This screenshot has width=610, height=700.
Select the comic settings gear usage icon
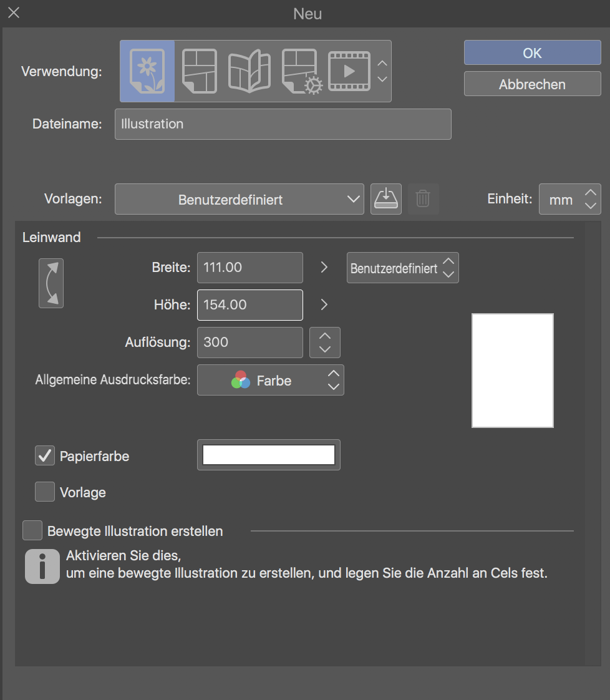(302, 71)
